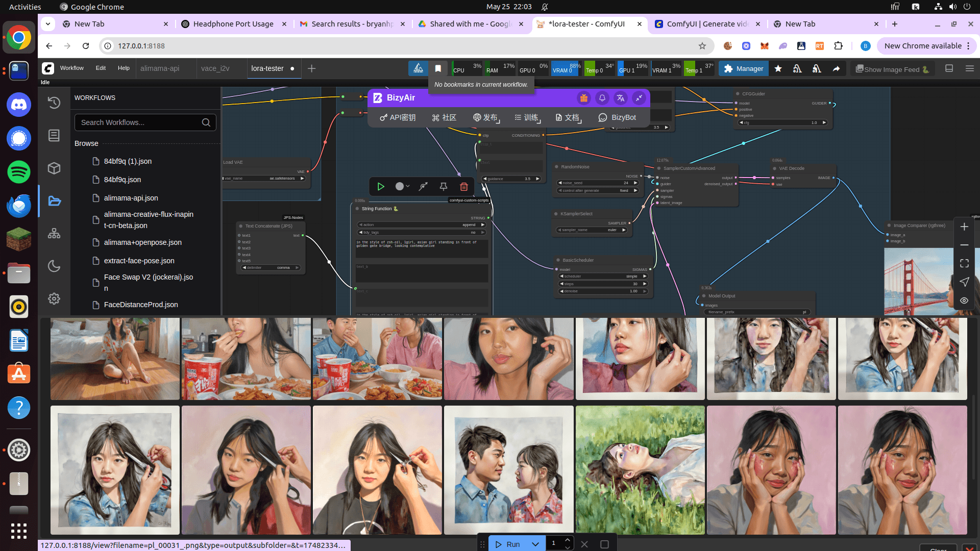
Task: Click green play icon in node toolbox
Action: [381, 187]
